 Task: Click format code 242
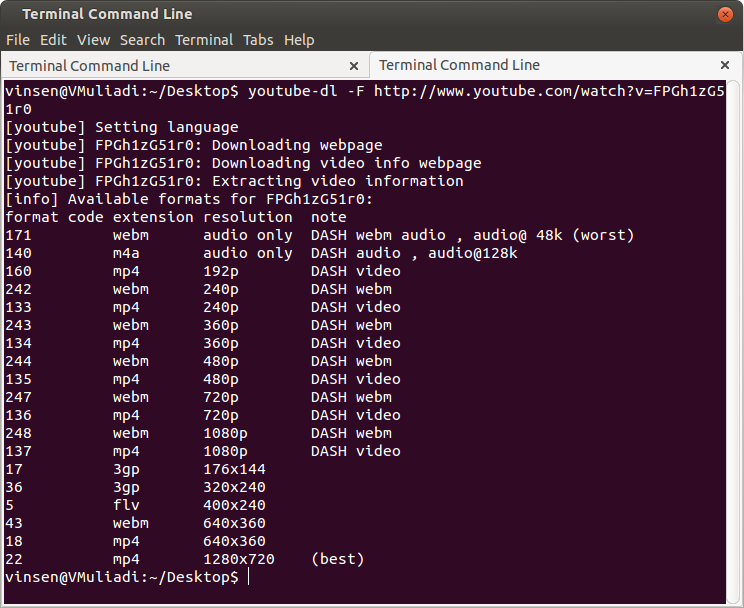point(18,290)
